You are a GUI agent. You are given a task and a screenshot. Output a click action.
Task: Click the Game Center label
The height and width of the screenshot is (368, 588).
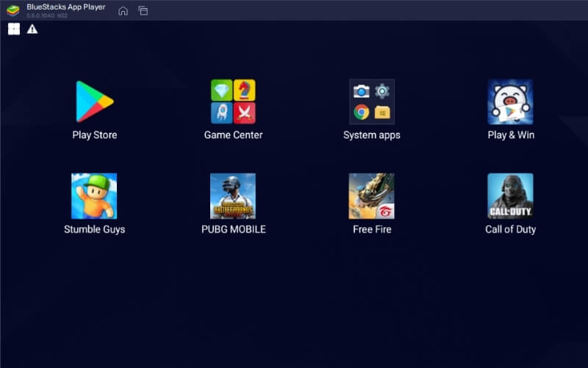pyautogui.click(x=233, y=135)
